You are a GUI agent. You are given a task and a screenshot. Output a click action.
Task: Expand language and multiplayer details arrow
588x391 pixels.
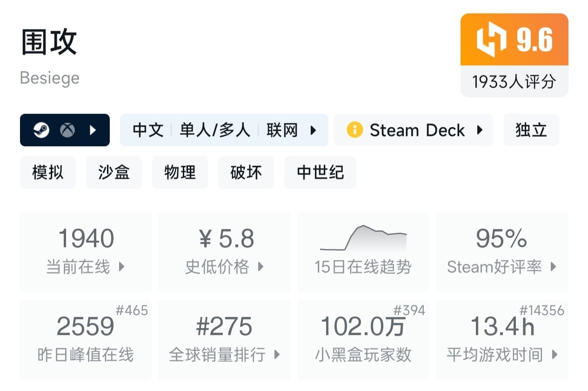coord(313,131)
